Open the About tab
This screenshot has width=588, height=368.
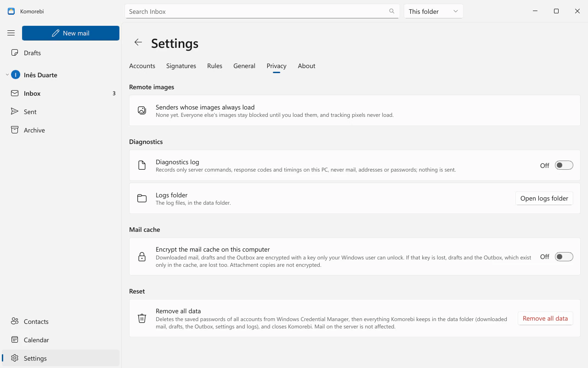[306, 66]
